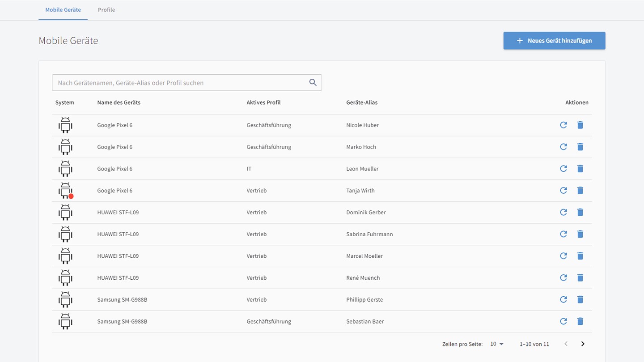The image size is (644, 362).
Task: Refresh Sebastian Baer's Samsung device
Action: (x=563, y=321)
